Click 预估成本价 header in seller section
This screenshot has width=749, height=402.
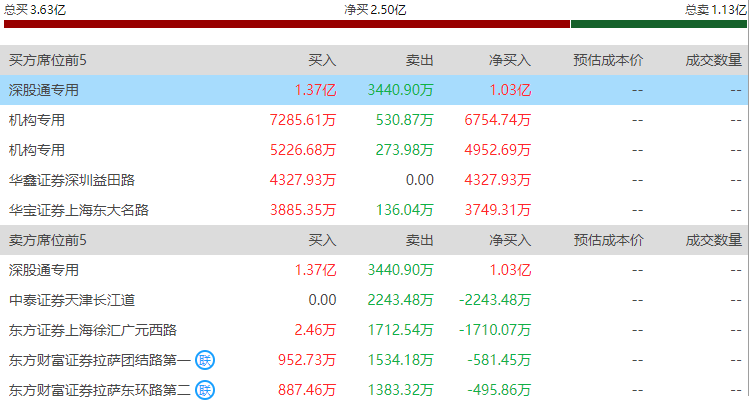tap(608, 240)
